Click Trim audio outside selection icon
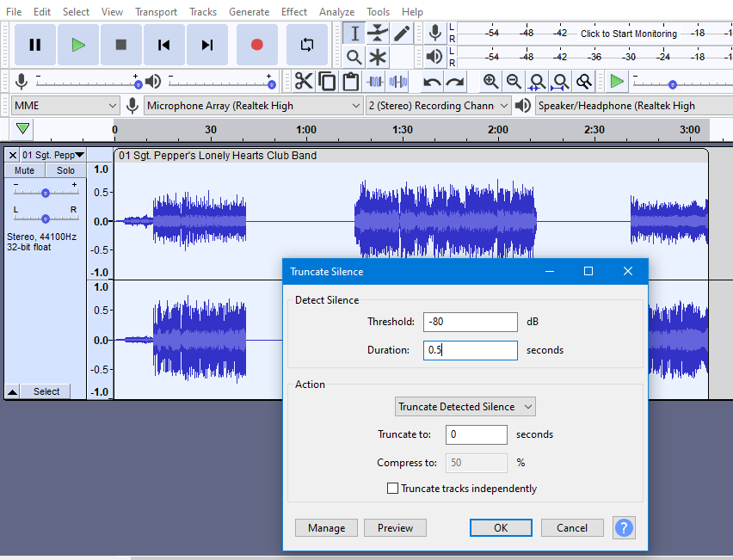The width and height of the screenshot is (733, 560). pos(375,82)
